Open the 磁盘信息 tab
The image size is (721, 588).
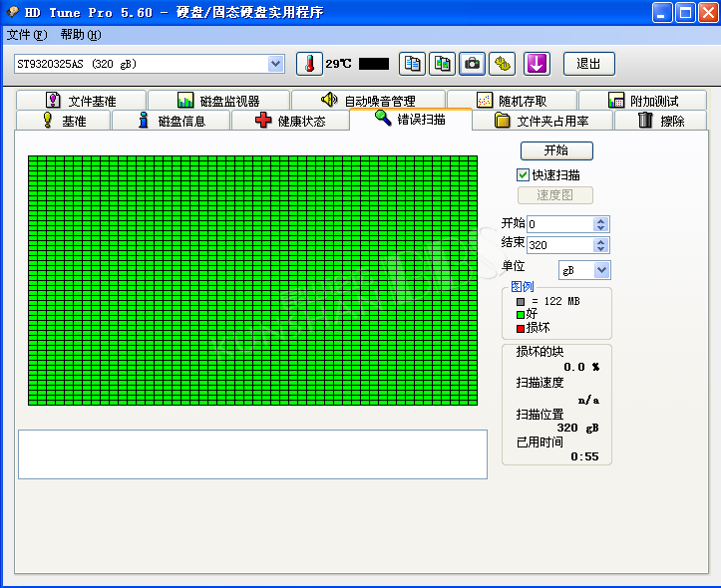coord(172,121)
